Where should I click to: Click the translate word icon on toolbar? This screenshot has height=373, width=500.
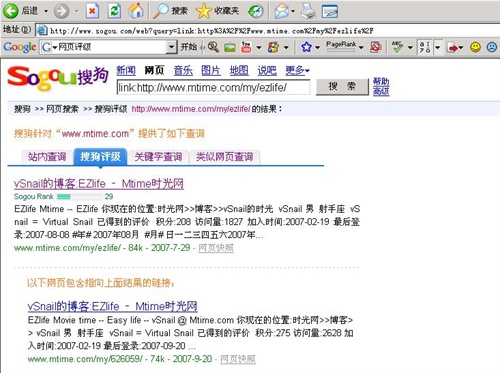424,47
